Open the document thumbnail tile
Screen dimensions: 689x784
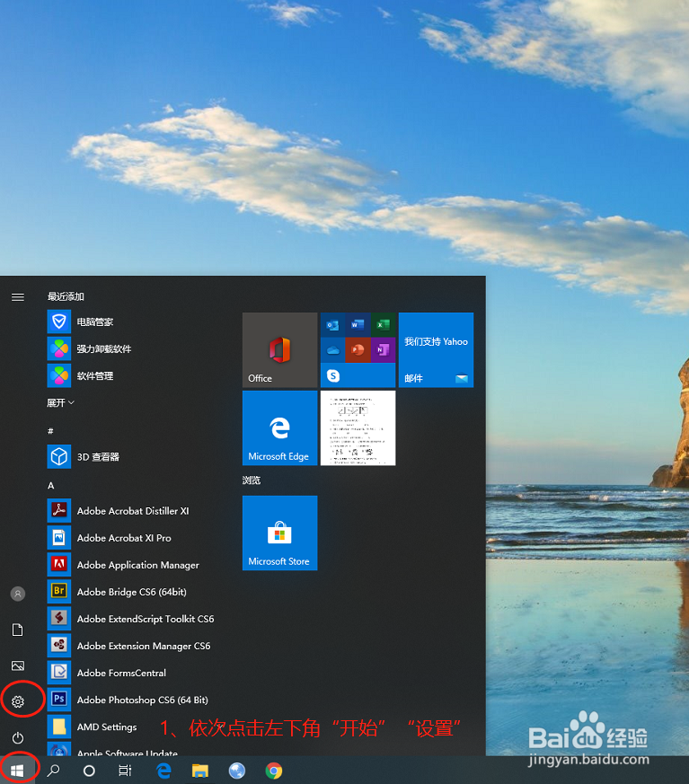358,428
